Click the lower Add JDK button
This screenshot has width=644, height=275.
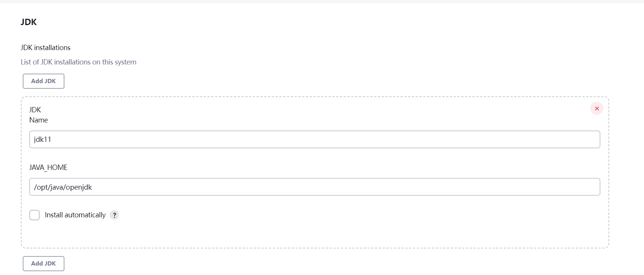pos(44,264)
